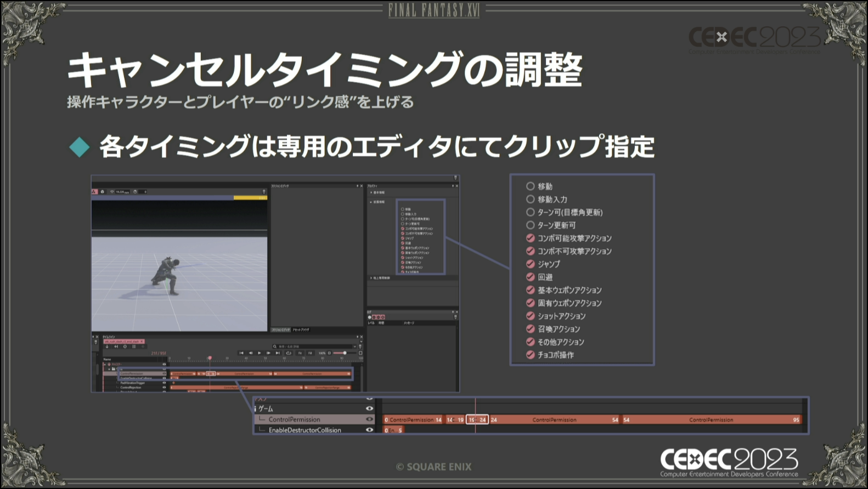The height and width of the screenshot is (489, 868).
Task: Uncheck ジャンプ in the enlarged permission list
Action: click(530, 264)
